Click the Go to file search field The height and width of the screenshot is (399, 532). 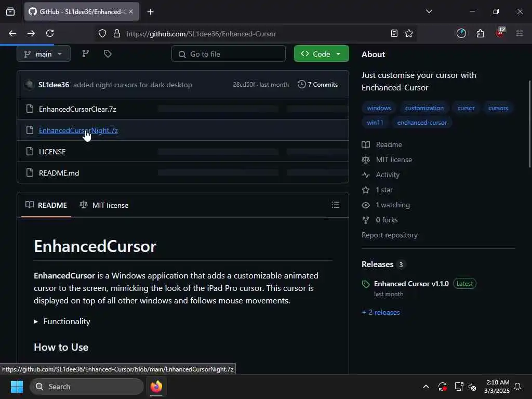tap(229, 54)
